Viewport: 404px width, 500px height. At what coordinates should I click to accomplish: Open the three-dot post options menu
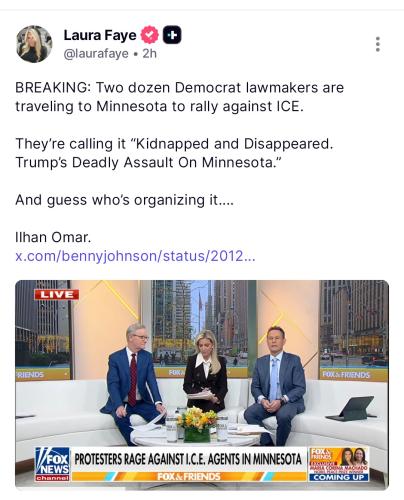(x=378, y=44)
